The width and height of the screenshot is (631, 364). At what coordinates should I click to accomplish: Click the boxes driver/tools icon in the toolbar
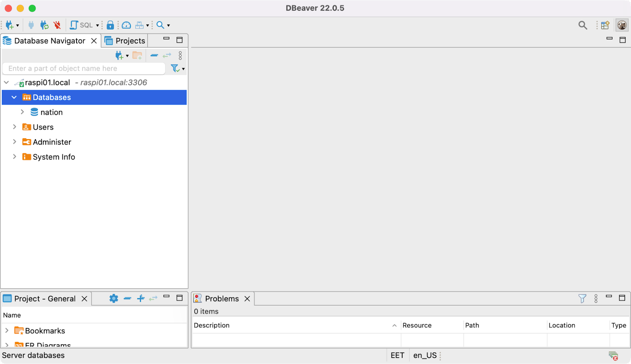pos(140,25)
